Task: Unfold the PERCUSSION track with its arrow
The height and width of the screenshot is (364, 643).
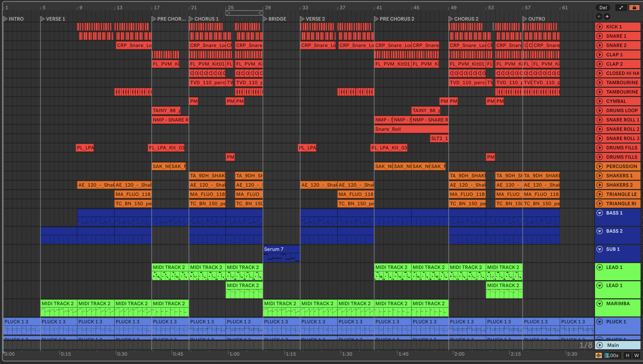Action: pos(600,166)
